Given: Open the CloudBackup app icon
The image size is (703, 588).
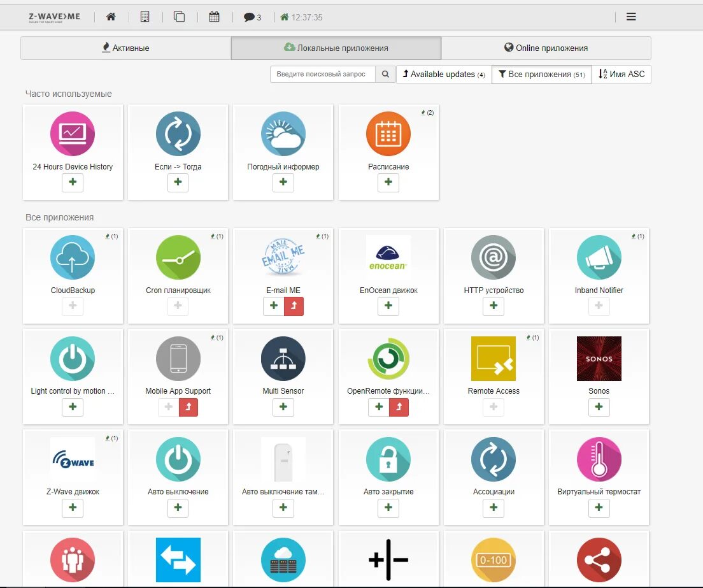Looking at the screenshot, I should coord(73,257).
